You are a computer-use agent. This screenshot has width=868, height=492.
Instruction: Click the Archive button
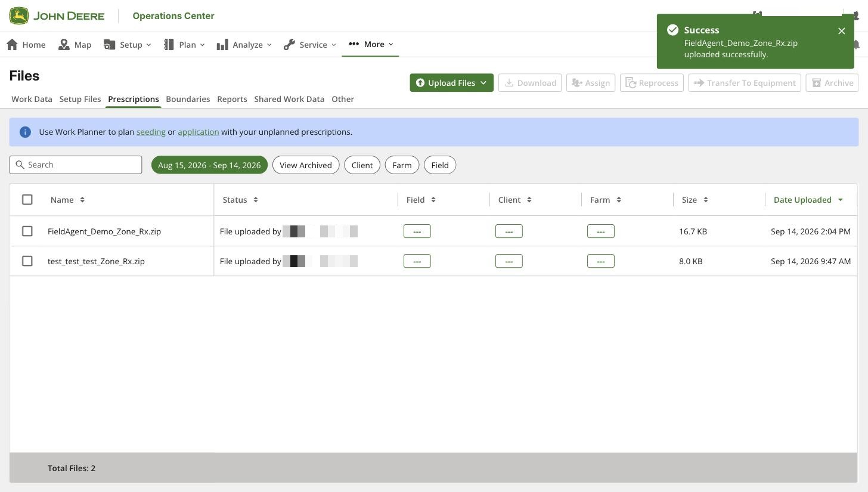pyautogui.click(x=832, y=83)
